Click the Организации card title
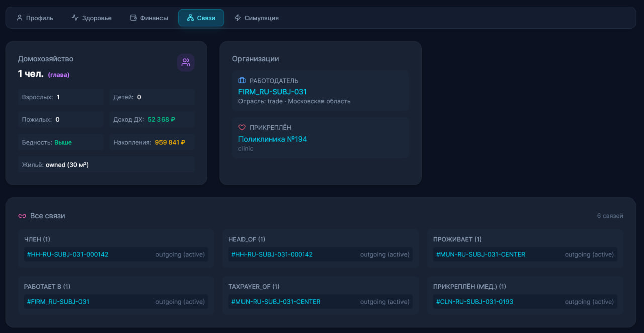Image resolution: width=644 pixels, height=333 pixels. pyautogui.click(x=256, y=59)
